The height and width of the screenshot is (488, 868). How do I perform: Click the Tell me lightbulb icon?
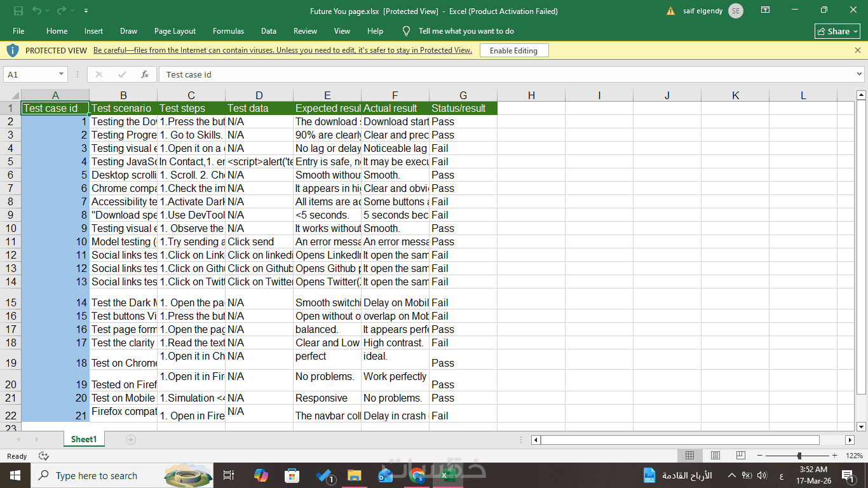click(406, 31)
